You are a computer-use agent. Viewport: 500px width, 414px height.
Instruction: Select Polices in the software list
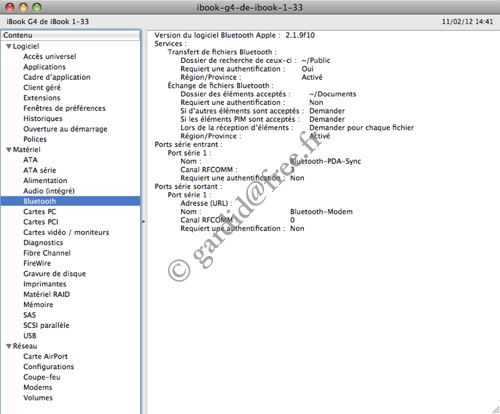tap(35, 139)
